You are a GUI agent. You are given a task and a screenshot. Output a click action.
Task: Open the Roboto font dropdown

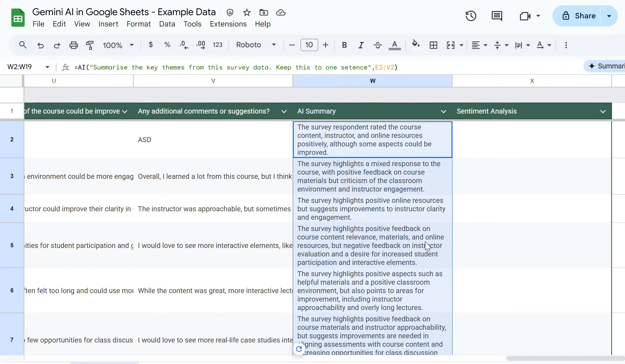point(256,45)
